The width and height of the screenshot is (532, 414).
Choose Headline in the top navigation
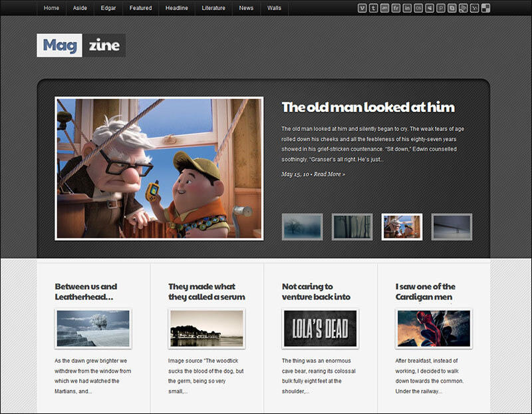coord(176,8)
